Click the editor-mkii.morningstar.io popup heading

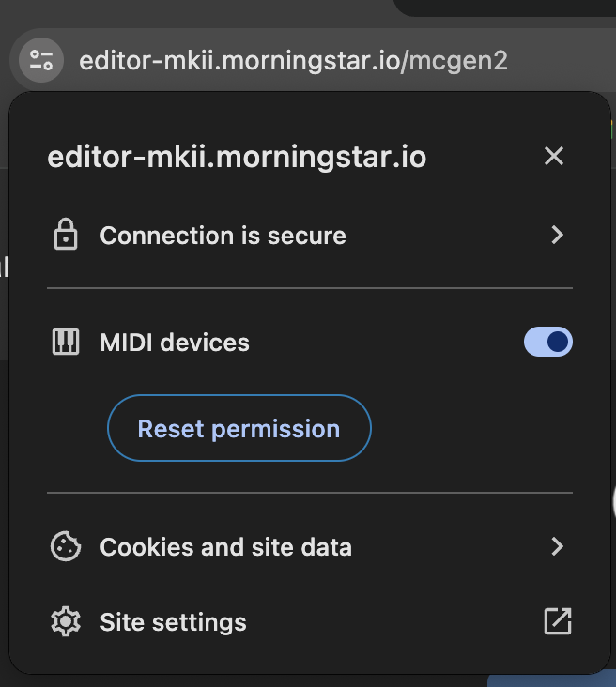point(237,157)
